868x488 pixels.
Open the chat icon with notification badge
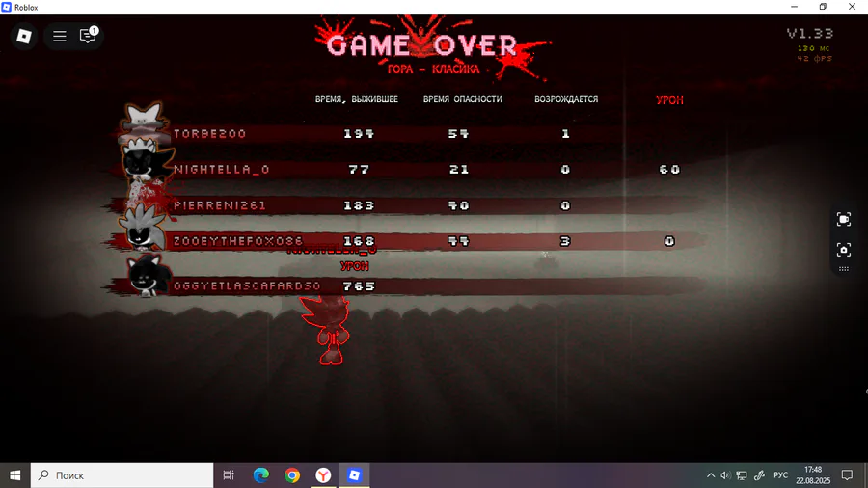88,36
